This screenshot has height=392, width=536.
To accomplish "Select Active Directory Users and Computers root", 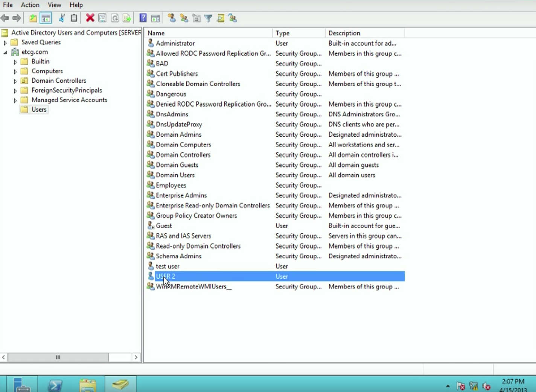I will point(76,33).
